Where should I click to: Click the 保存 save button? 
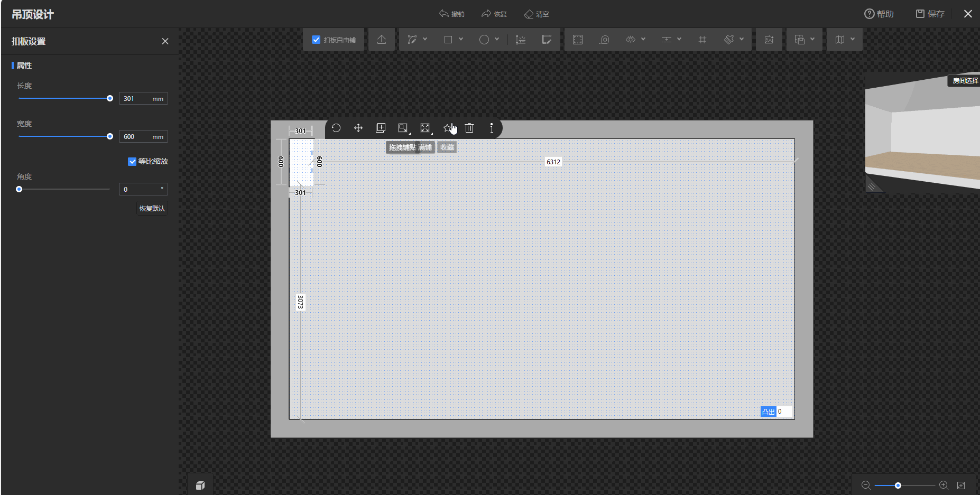pyautogui.click(x=930, y=14)
